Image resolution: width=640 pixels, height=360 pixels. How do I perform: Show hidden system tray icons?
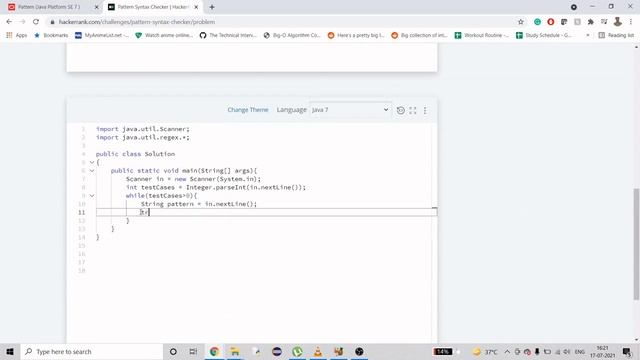click(x=507, y=351)
